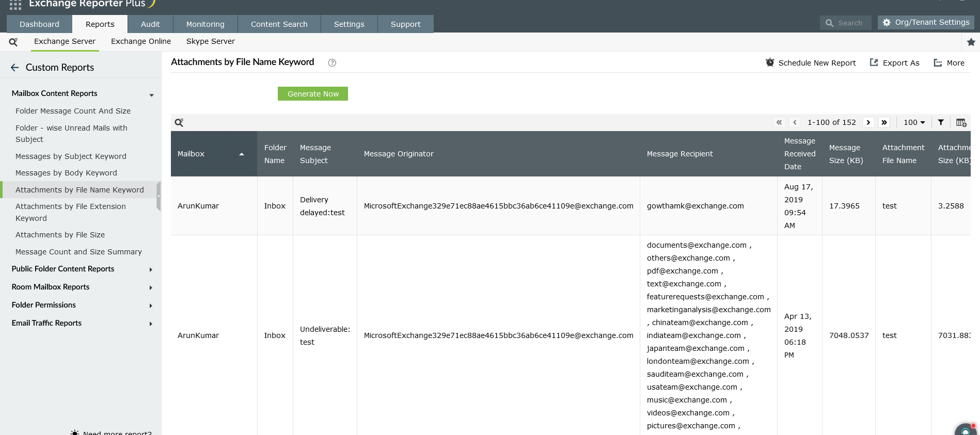Jump to last page of results
Viewport: 980px width, 435px height.
[884, 122]
